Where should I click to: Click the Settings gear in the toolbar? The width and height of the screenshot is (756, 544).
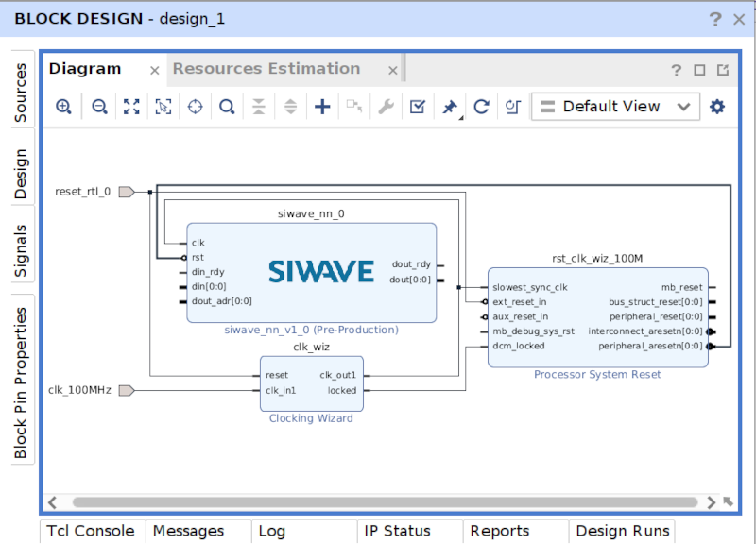coord(716,106)
